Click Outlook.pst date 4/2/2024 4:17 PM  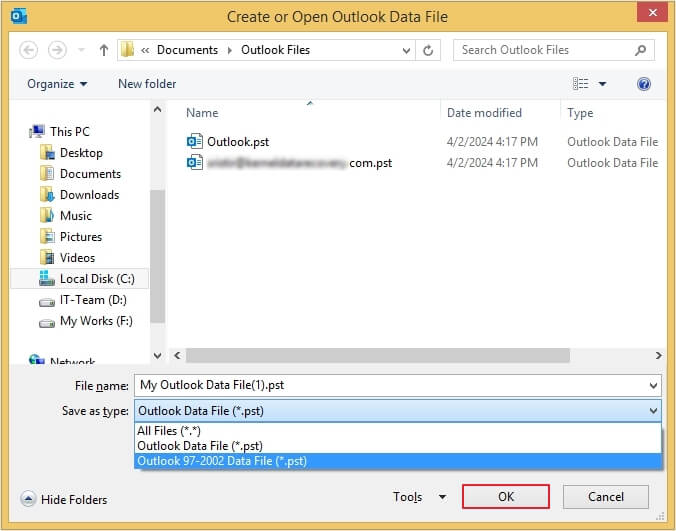[492, 142]
